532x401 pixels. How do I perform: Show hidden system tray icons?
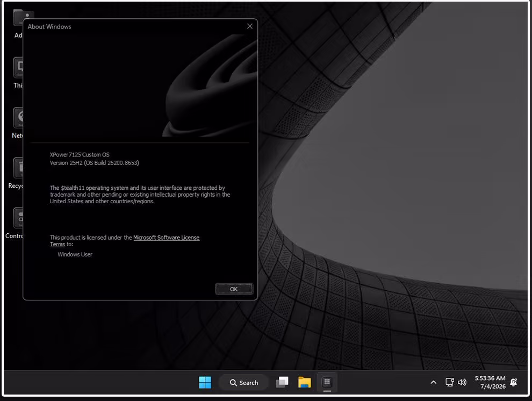[x=433, y=382]
